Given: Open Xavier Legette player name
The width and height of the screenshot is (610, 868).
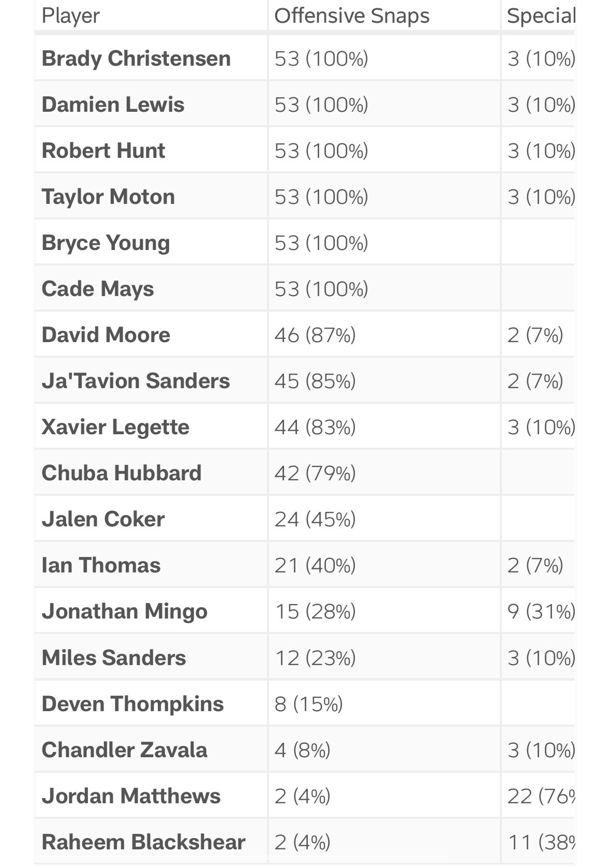Looking at the screenshot, I should pyautogui.click(x=115, y=426).
